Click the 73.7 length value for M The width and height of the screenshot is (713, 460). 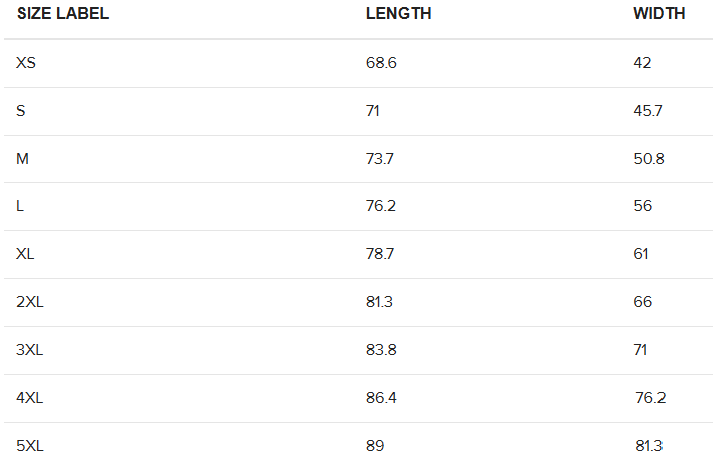(380, 159)
